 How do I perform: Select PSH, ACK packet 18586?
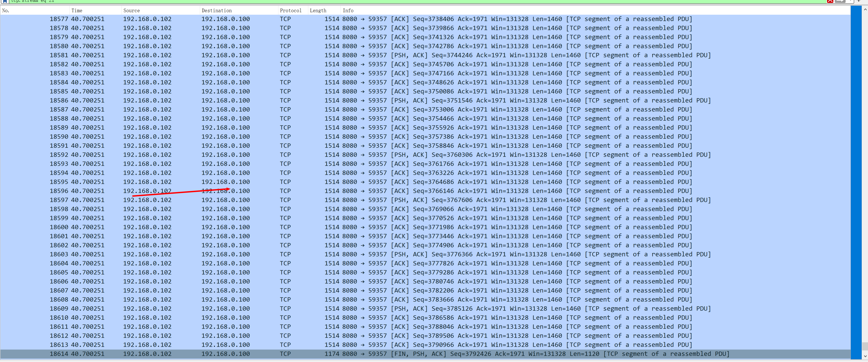425,101
